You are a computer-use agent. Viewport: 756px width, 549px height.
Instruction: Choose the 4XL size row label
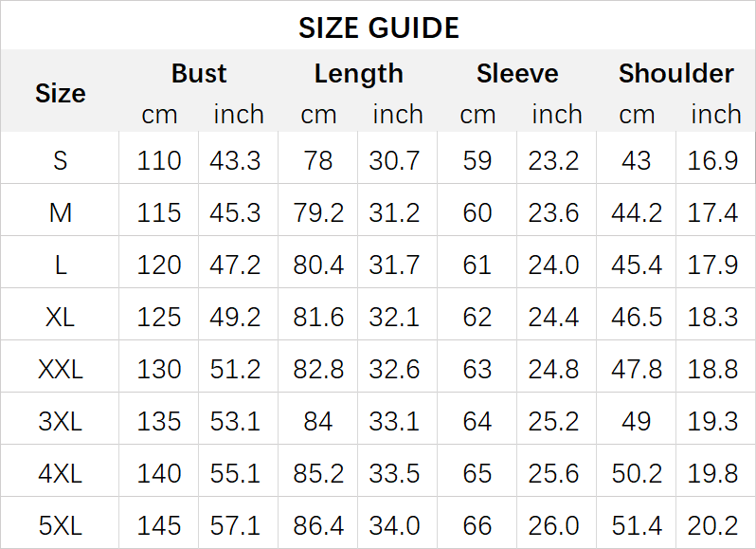click(x=60, y=473)
